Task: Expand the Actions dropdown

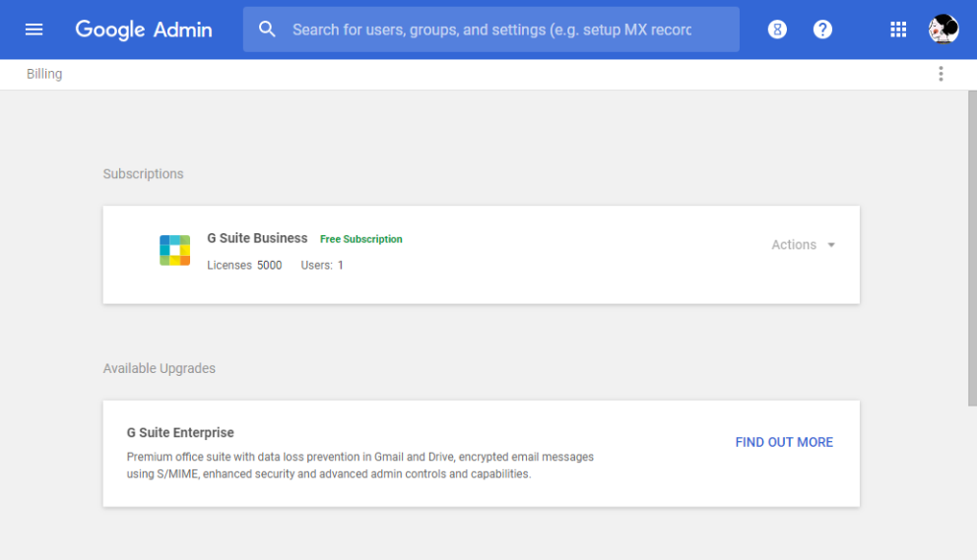Action: (x=803, y=245)
